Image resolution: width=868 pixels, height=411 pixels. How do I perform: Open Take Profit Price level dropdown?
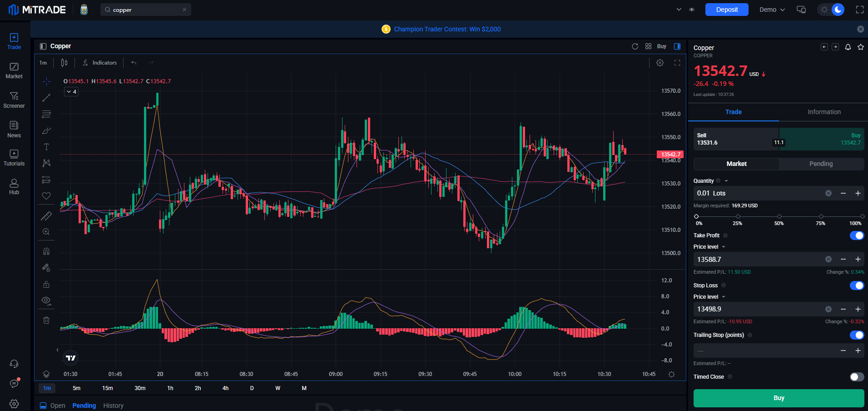click(709, 247)
